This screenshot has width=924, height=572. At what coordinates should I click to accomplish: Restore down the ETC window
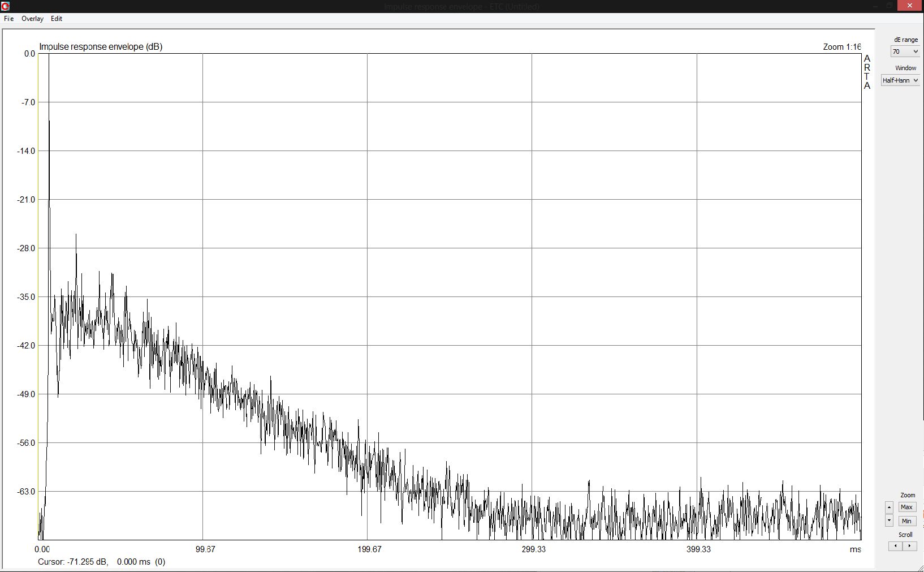pos(889,6)
